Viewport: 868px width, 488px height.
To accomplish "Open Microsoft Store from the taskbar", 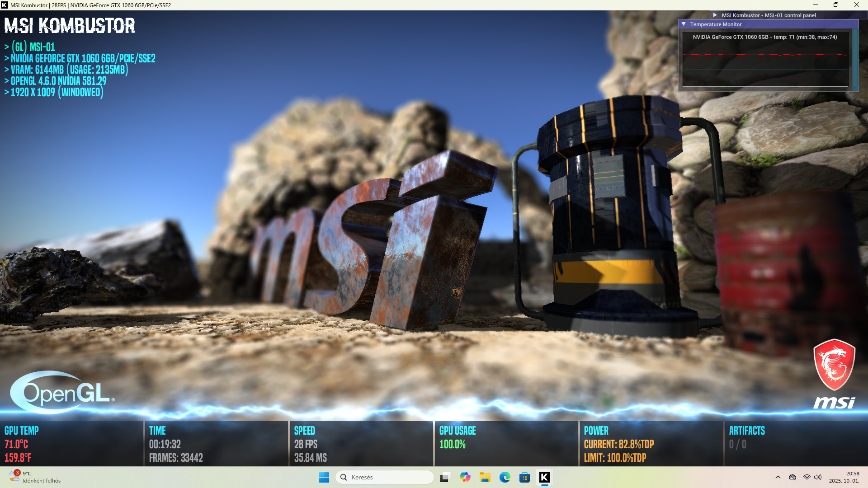I will click(x=524, y=477).
